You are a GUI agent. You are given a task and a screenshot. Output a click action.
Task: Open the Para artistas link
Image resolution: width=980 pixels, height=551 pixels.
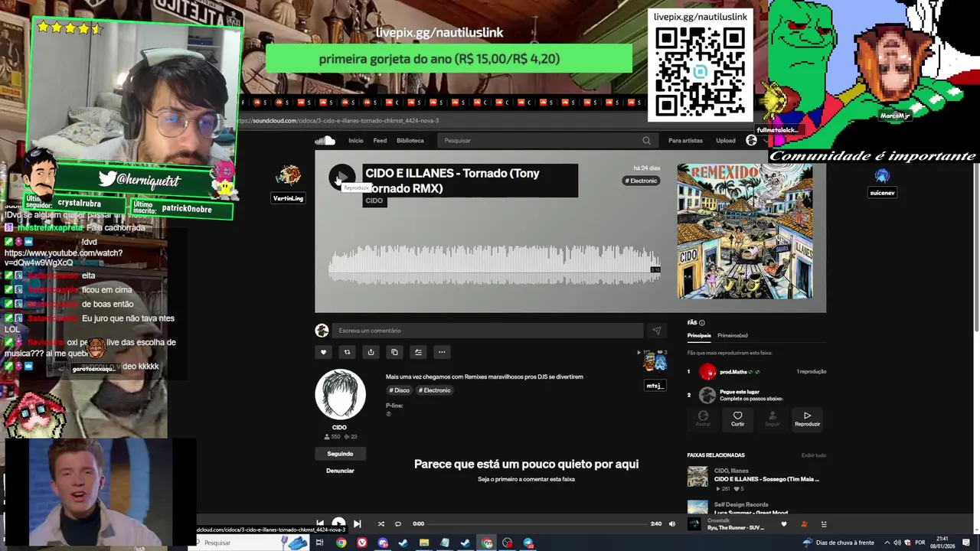click(685, 141)
